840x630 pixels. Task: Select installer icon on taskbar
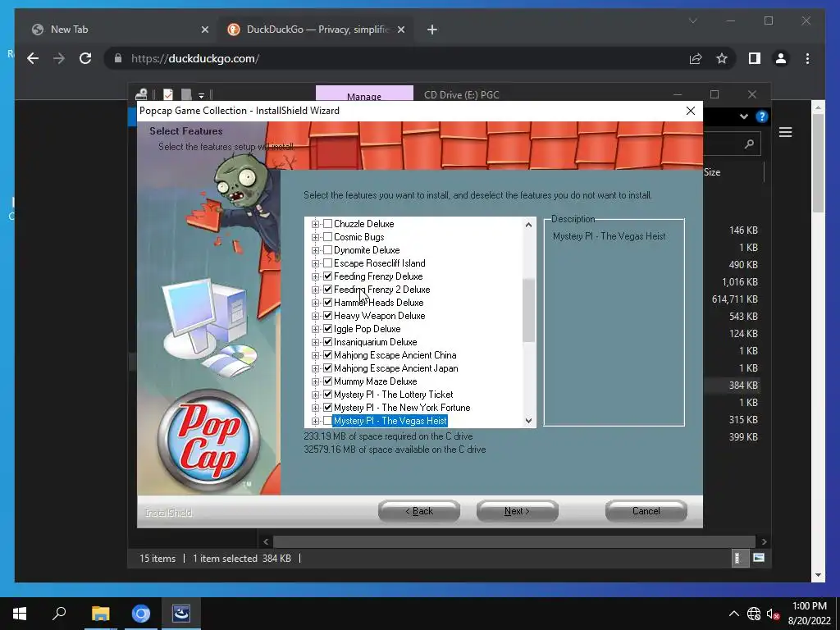(181, 614)
